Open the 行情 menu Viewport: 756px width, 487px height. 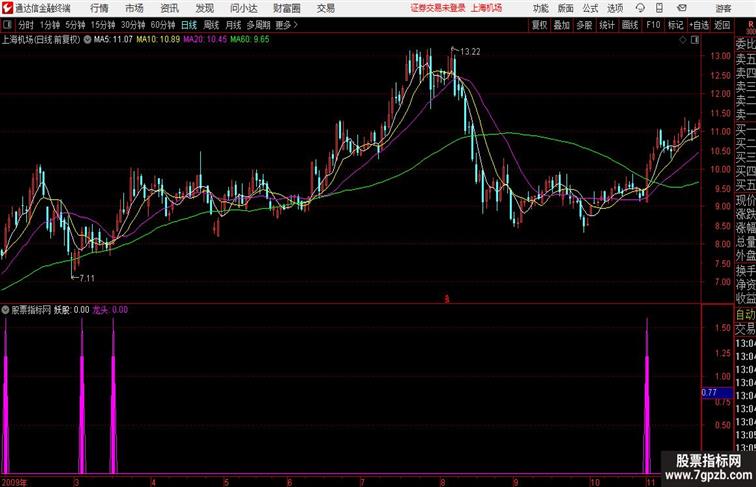tap(99, 8)
